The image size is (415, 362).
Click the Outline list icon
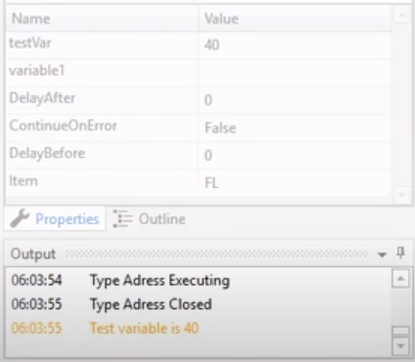click(x=122, y=219)
